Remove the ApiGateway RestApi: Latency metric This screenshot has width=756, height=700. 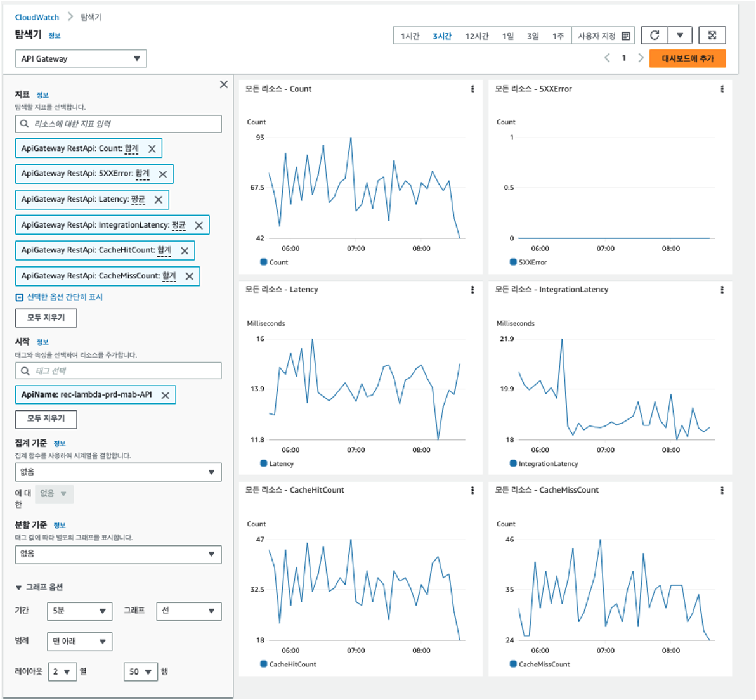tap(158, 200)
